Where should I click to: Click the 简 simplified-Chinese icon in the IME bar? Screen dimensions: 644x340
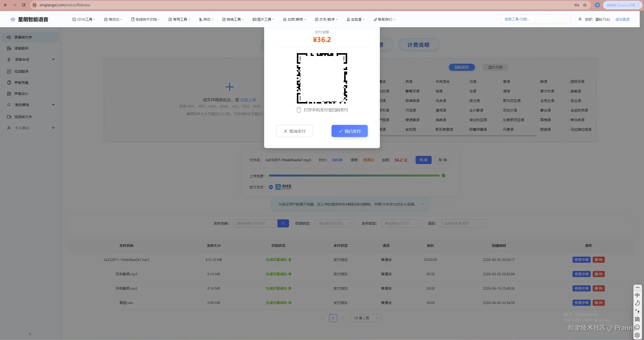pos(637,319)
